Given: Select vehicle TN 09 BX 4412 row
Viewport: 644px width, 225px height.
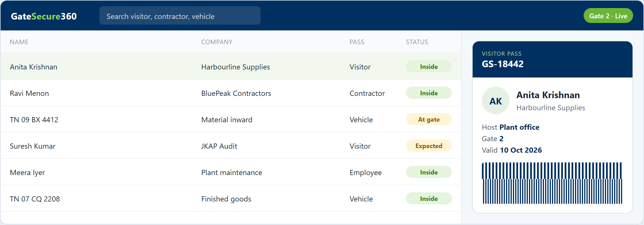Looking at the screenshot, I should point(231,119).
